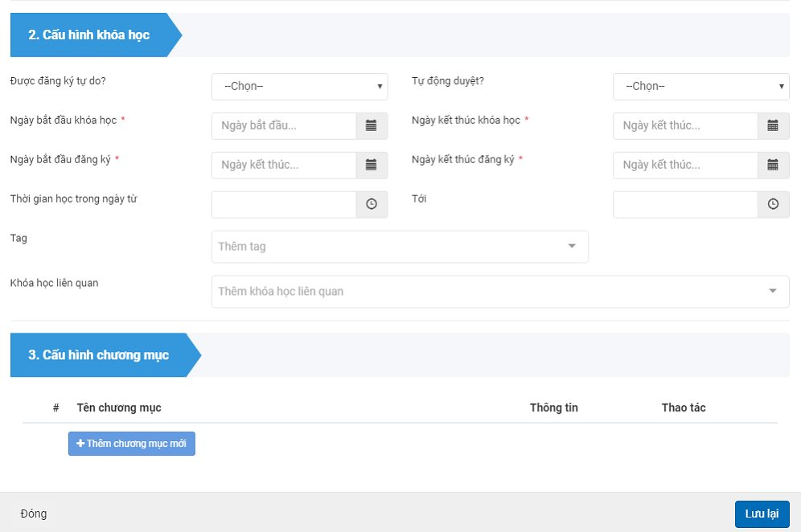This screenshot has width=801, height=532.
Task: Click clock icon next to Tới field
Action: point(773,205)
